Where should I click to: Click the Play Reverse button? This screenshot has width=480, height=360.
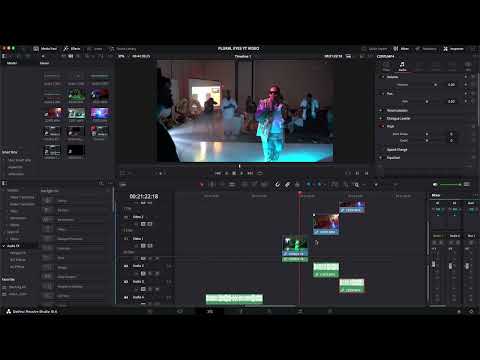pos(226,173)
